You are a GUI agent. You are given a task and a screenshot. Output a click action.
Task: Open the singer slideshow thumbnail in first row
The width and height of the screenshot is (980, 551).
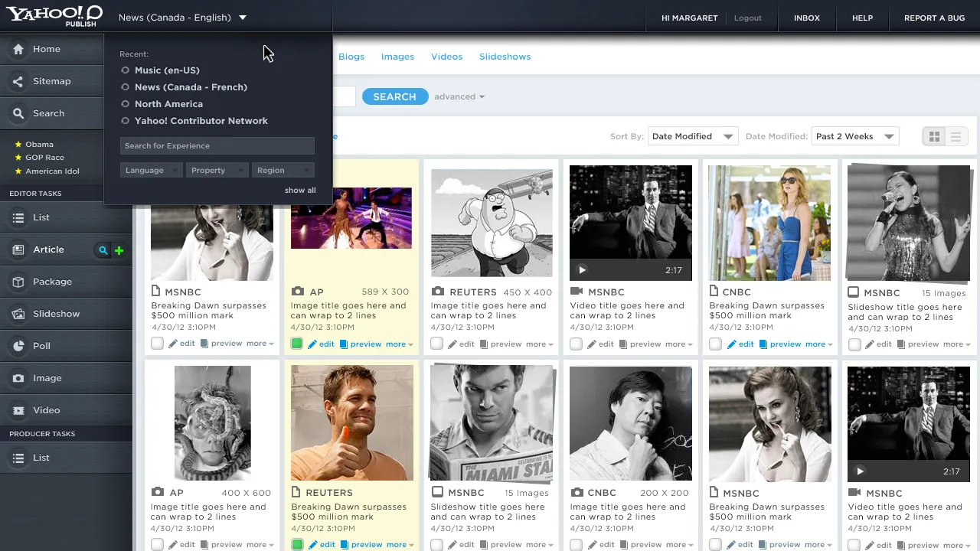click(908, 223)
